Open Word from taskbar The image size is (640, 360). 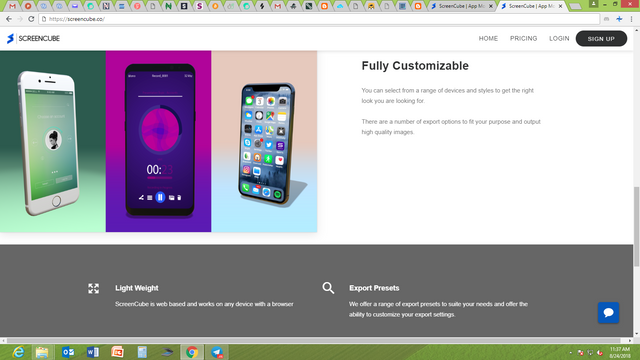coord(93,352)
